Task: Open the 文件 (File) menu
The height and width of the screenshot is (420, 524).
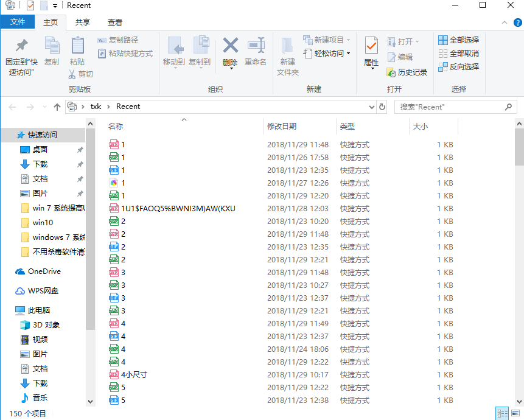Action: click(x=18, y=22)
